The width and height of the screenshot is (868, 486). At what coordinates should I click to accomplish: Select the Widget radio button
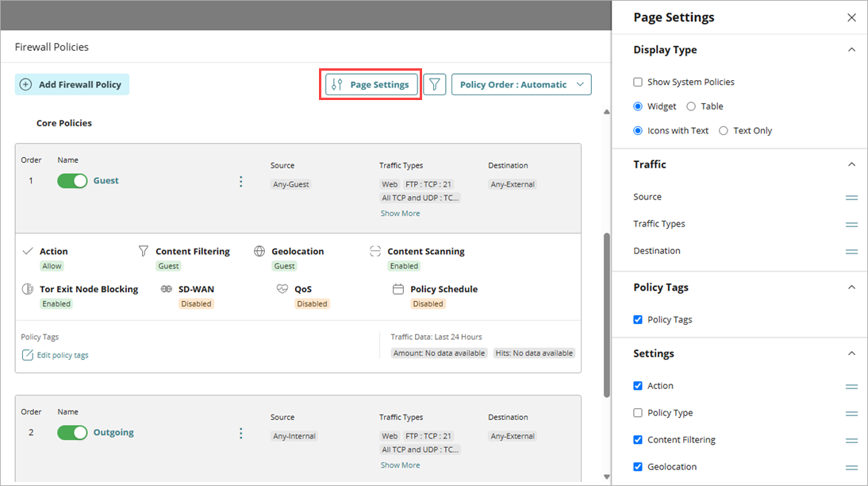(x=638, y=106)
